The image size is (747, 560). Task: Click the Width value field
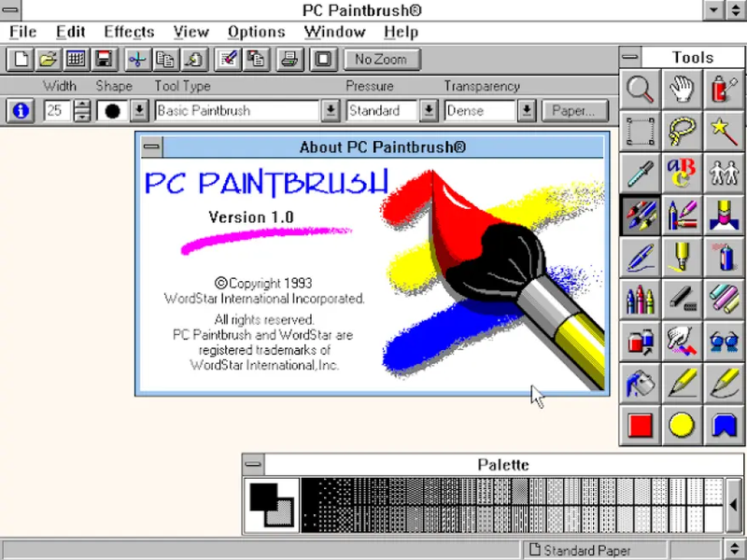pyautogui.click(x=57, y=111)
